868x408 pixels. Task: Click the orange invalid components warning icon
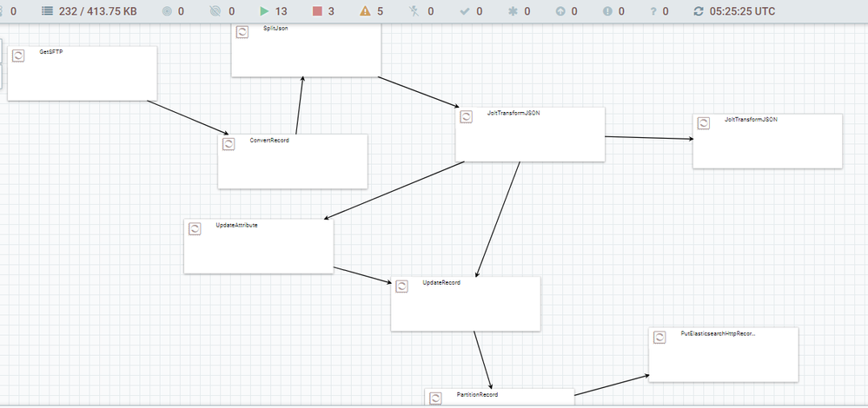[365, 11]
